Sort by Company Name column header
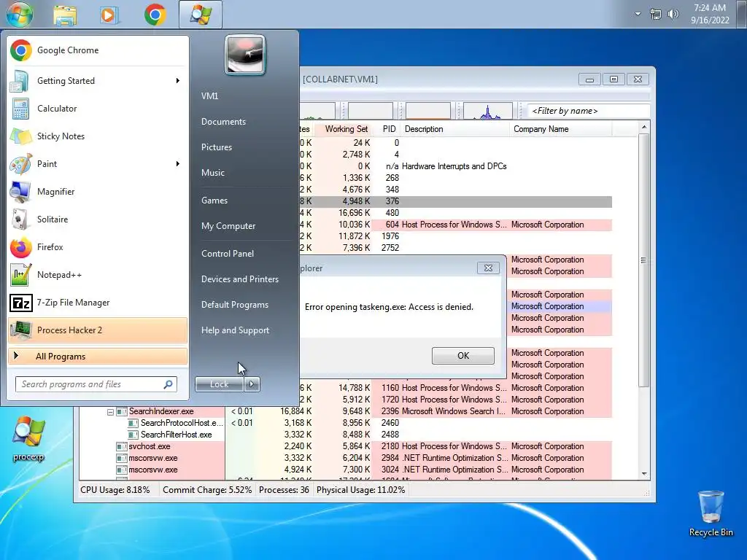The width and height of the screenshot is (747, 560). point(561,129)
